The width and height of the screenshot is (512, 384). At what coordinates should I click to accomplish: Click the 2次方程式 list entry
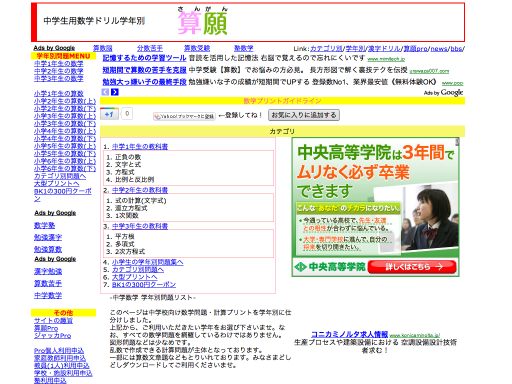point(130,252)
